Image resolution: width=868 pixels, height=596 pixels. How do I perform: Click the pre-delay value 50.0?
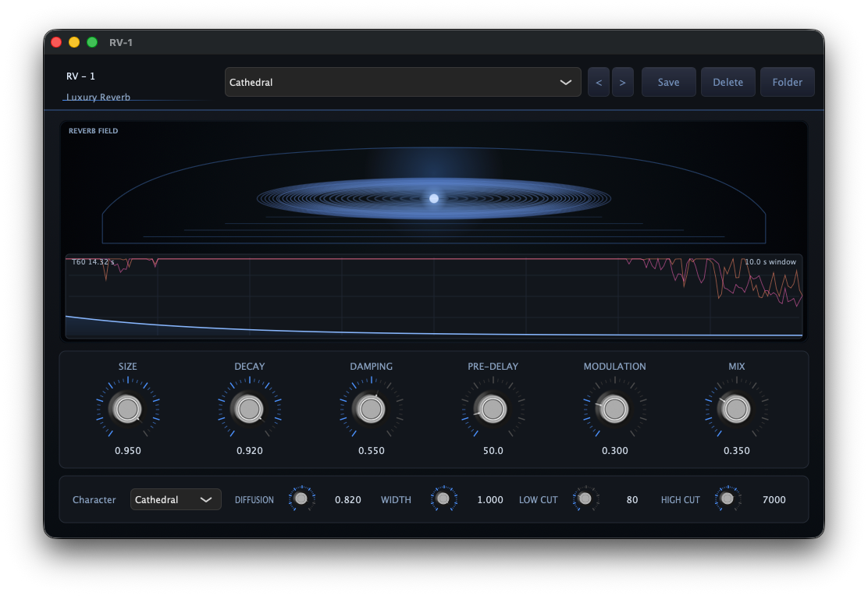pos(493,450)
